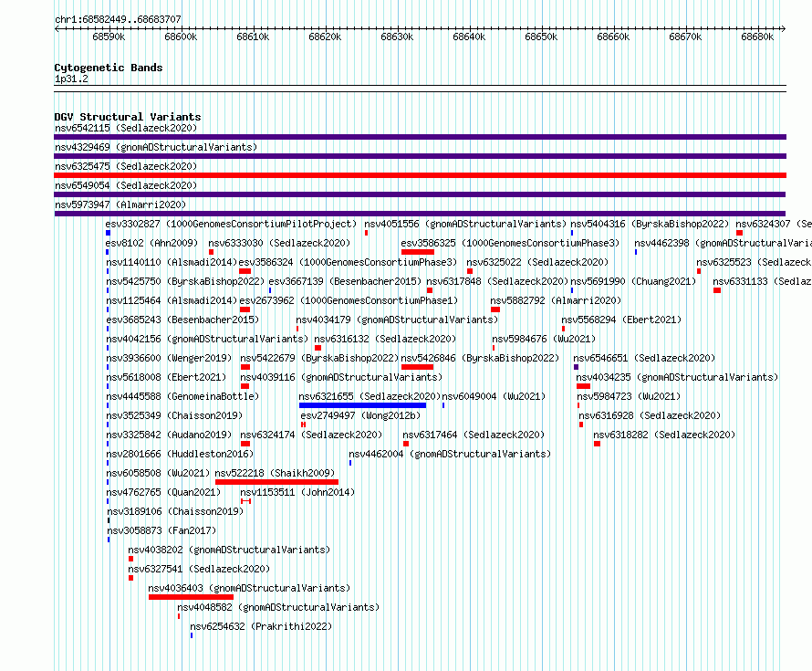Open esv2749497 (Wong2012b) label
This screenshot has height=671, width=812.
pos(360,415)
